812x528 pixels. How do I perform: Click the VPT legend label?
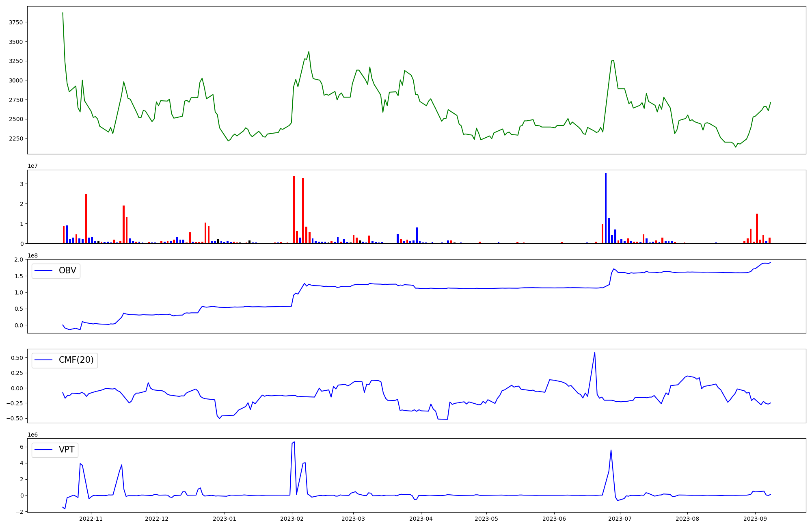coord(67,450)
